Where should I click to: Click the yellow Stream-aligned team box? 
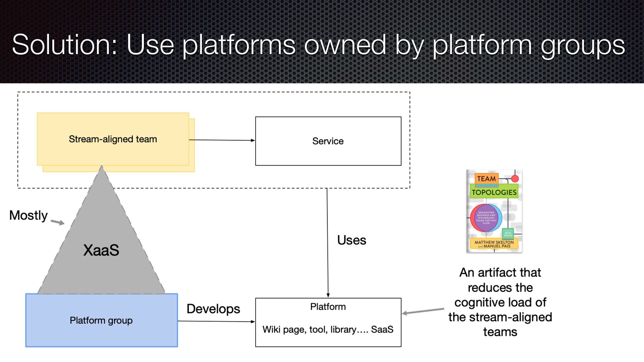113,139
